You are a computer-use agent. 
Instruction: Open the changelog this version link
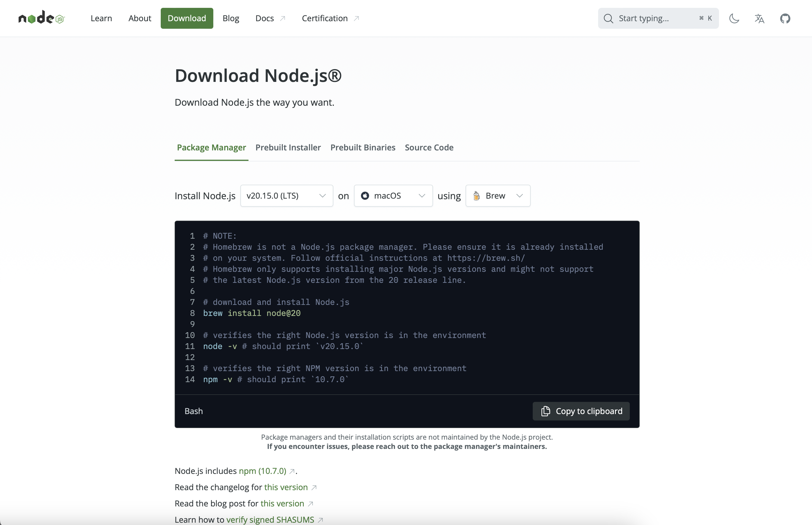(286, 488)
